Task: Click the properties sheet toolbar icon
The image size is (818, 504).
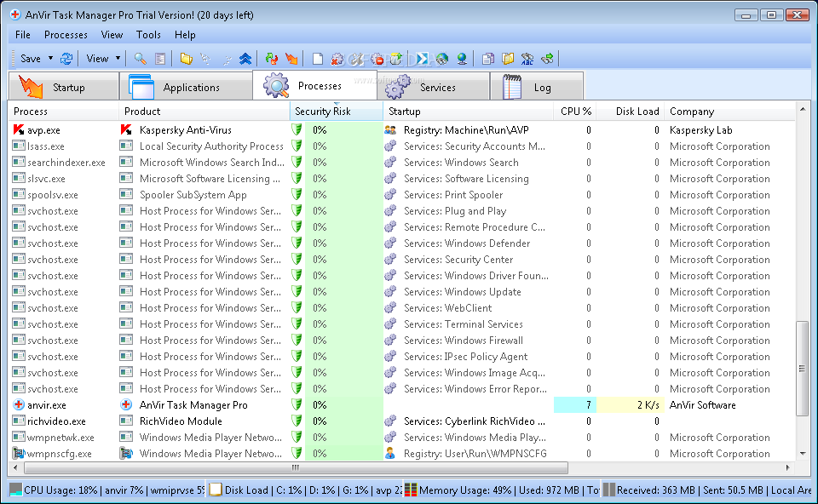Action: click(160, 59)
